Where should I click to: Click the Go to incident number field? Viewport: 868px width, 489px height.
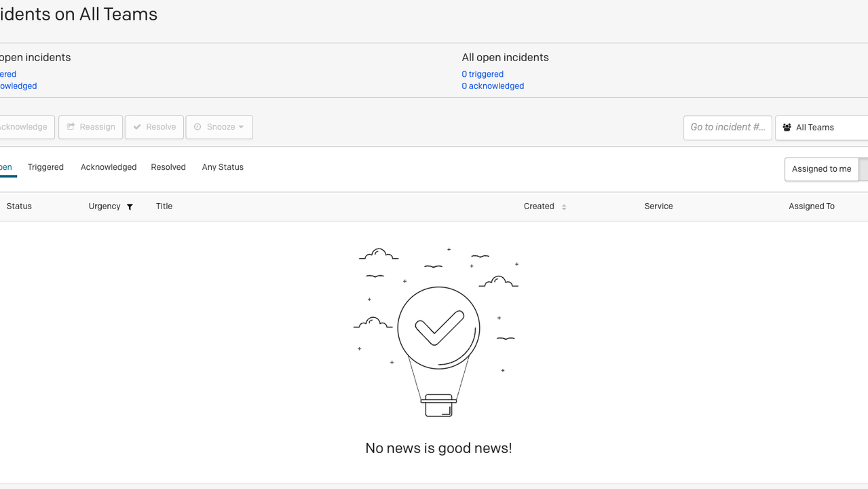(x=727, y=128)
